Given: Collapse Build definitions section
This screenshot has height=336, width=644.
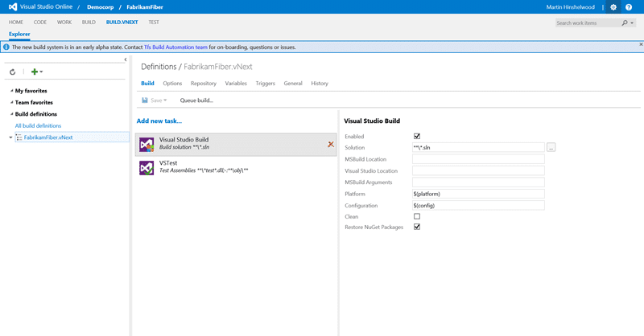Looking at the screenshot, I should pyautogui.click(x=11, y=114).
